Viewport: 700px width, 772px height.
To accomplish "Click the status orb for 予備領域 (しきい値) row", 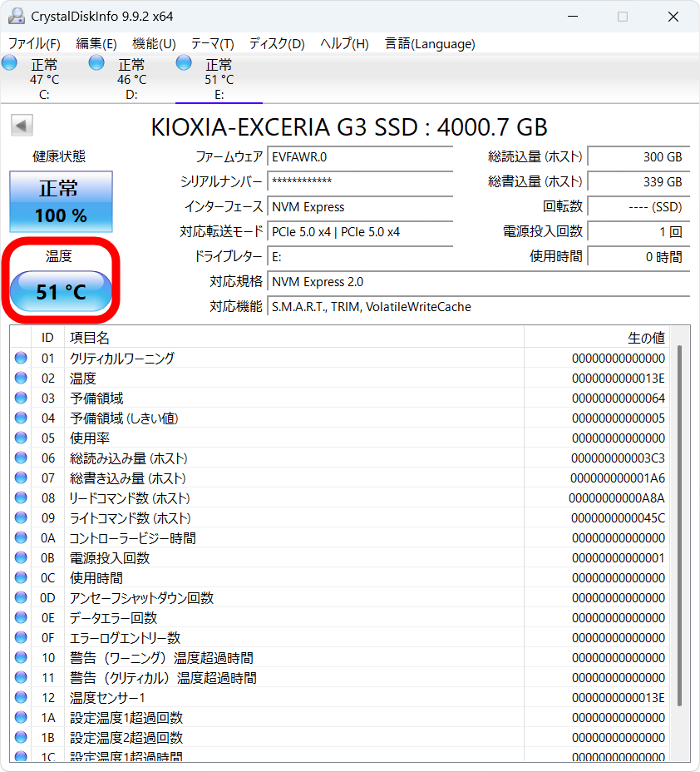I will (x=21, y=418).
